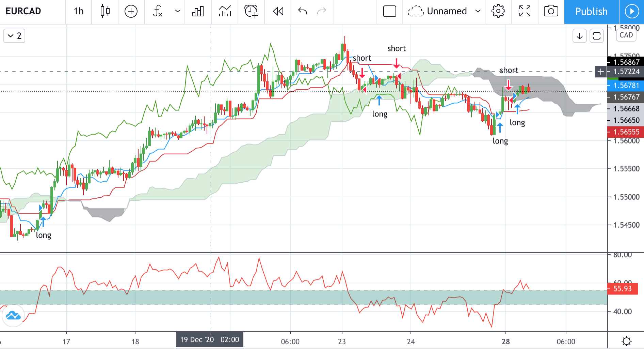Viewport: 644px width, 349px height.
Task: Start bar replay mode
Action: pyautogui.click(x=278, y=11)
